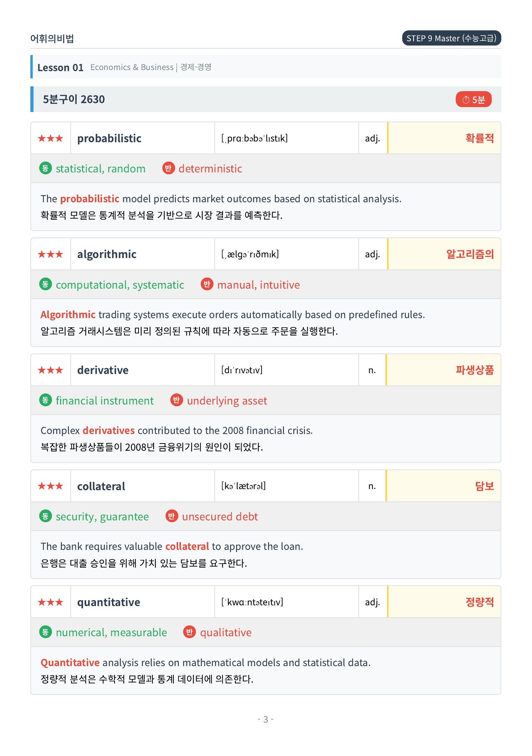Click the yellow '확률적' meaning cell
Viewport: 532px width, 756px height.
(444, 138)
